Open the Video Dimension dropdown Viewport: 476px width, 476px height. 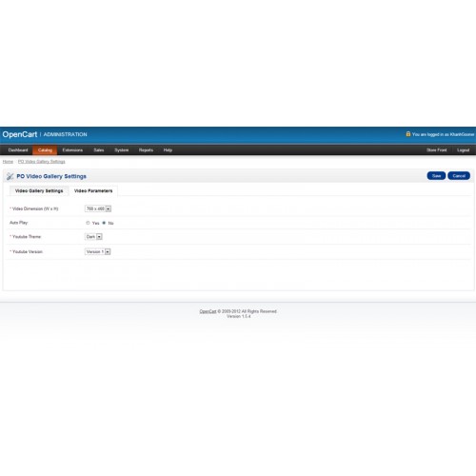point(98,208)
